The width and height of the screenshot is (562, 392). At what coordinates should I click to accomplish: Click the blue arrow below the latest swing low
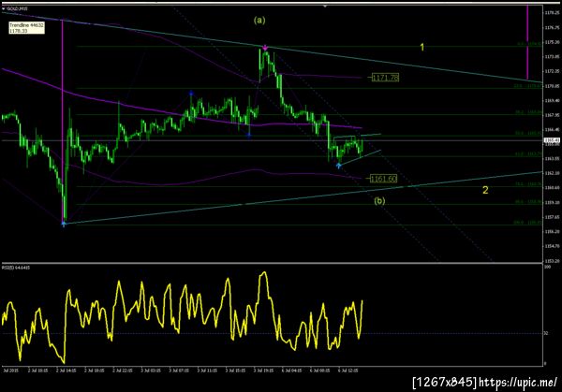(x=338, y=166)
